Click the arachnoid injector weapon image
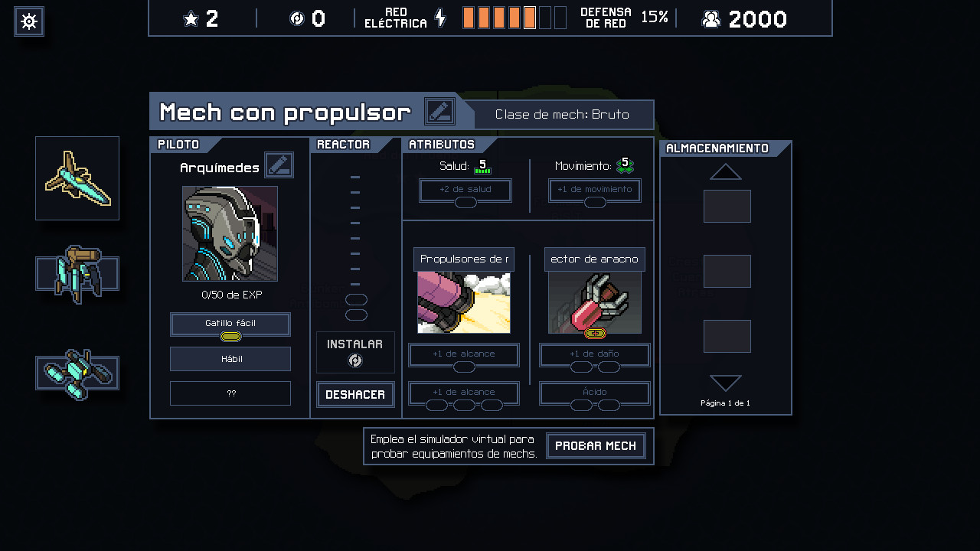 595,302
